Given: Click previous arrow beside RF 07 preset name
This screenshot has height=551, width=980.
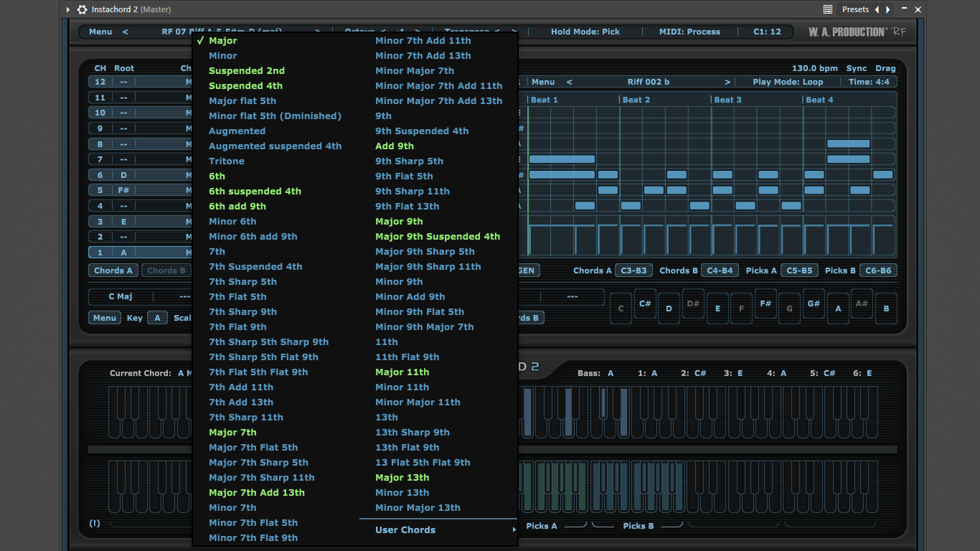Looking at the screenshot, I should point(125,32).
